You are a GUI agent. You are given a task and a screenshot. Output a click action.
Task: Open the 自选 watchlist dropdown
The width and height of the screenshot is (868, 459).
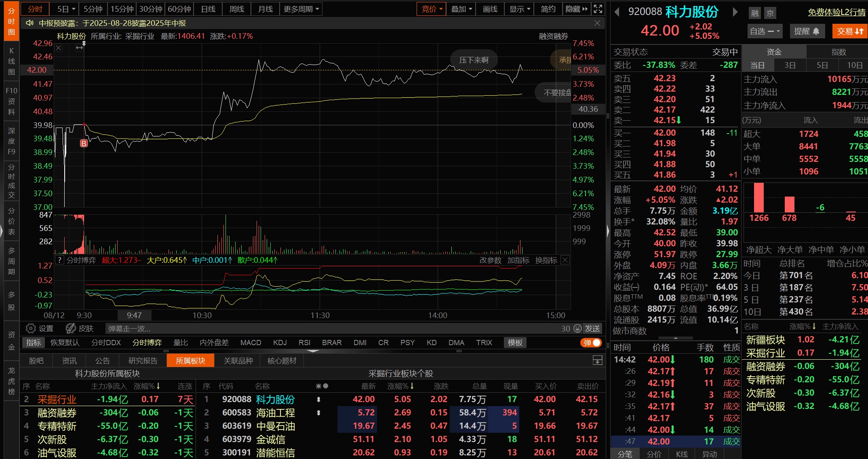(x=765, y=31)
